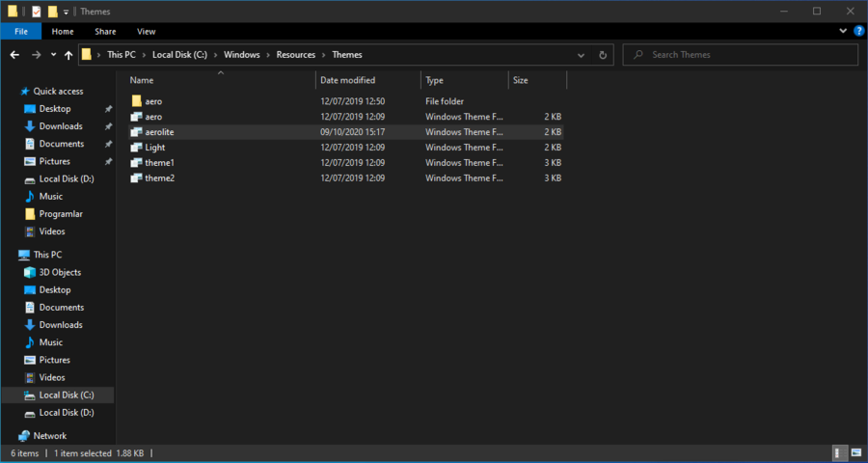868x463 pixels.
Task: Click the Windows breadcrumb
Action: [x=241, y=55]
